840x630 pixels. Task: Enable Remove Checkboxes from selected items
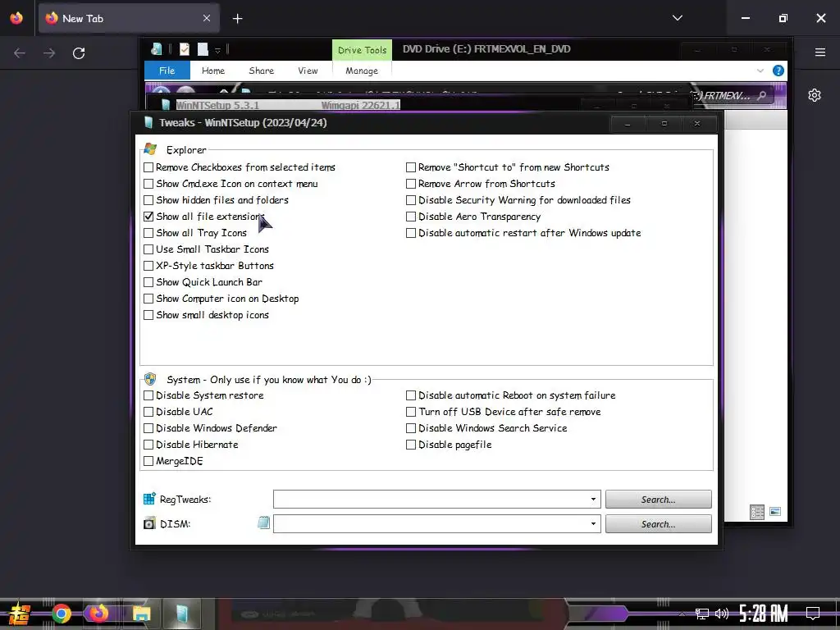(148, 167)
